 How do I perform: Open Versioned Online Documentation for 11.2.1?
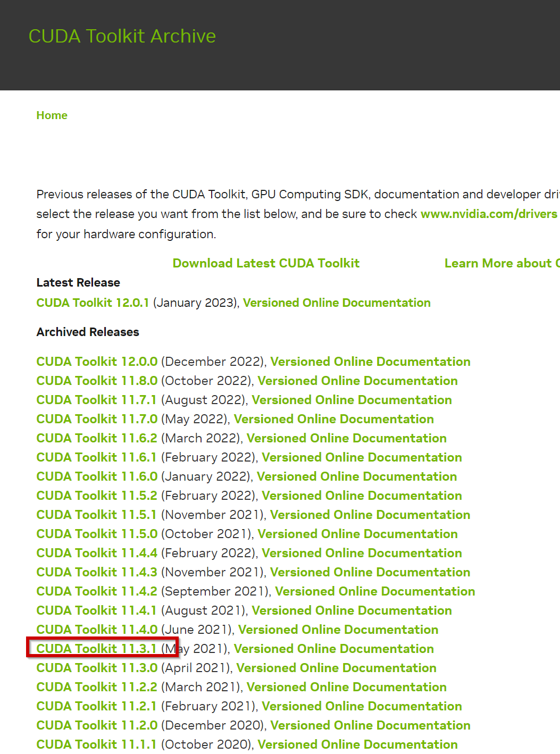tap(362, 706)
